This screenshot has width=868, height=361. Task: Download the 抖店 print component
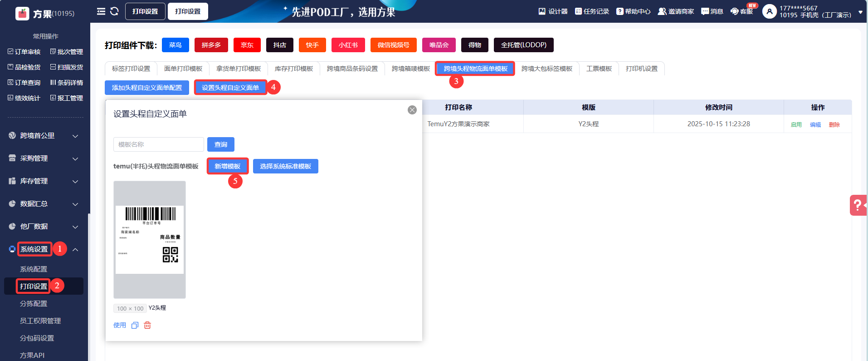pos(280,45)
